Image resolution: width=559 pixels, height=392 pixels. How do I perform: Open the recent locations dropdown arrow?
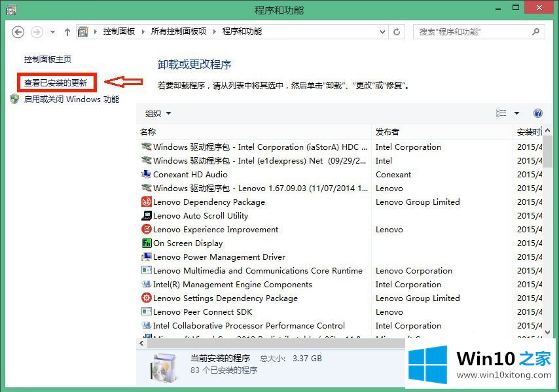52,32
